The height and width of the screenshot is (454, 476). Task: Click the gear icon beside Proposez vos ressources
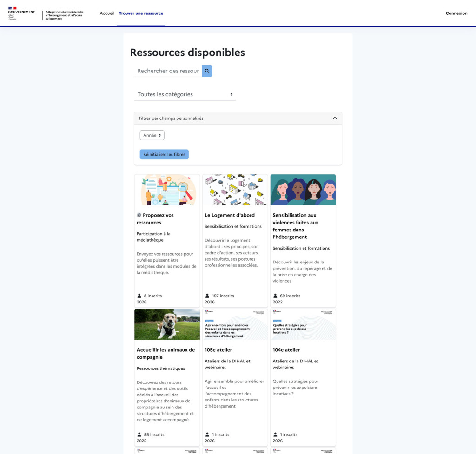pyautogui.click(x=139, y=215)
